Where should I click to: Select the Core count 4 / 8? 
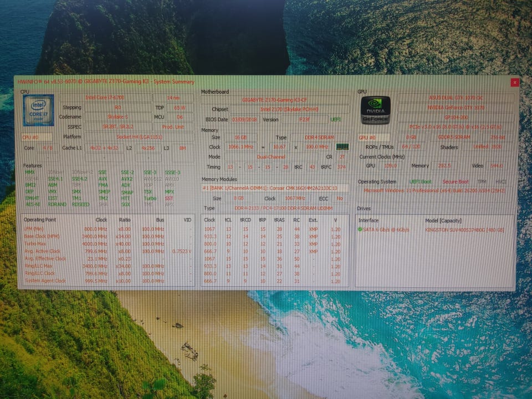[48, 148]
